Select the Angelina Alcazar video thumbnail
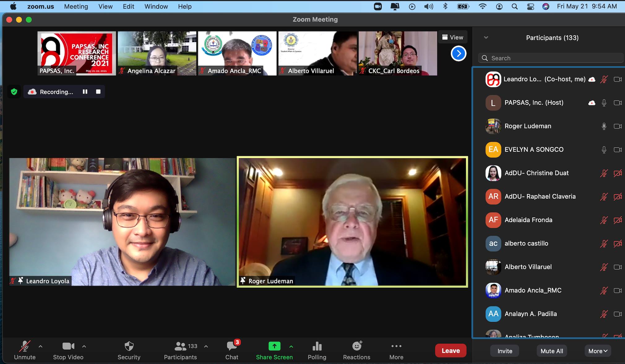Image resolution: width=625 pixels, height=364 pixels. tap(157, 53)
